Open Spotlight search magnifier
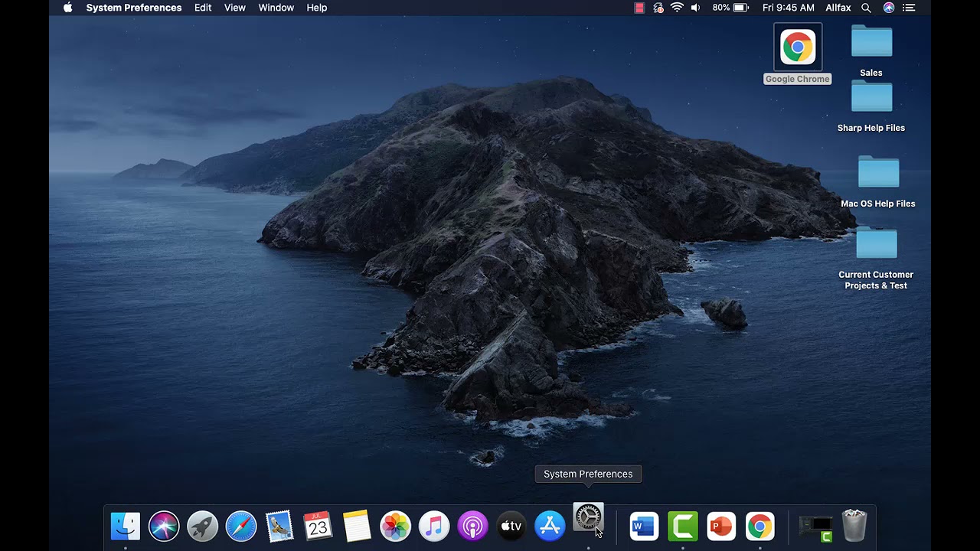 coord(867,8)
